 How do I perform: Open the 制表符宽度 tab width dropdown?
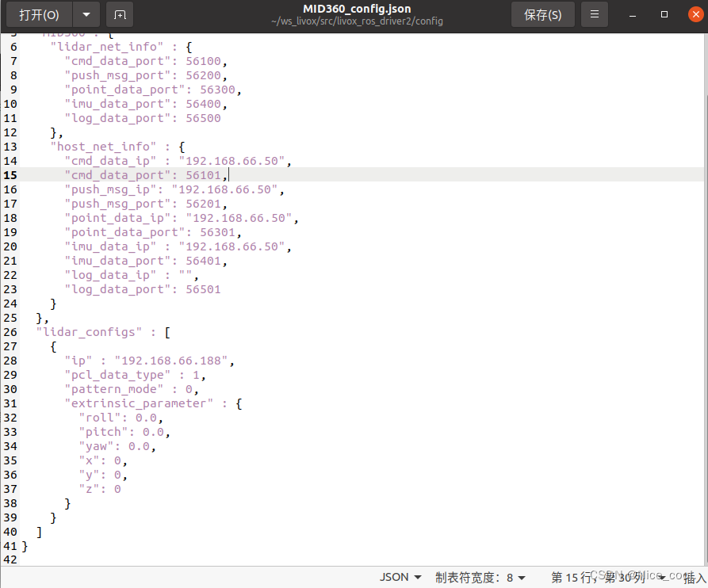pos(480,577)
